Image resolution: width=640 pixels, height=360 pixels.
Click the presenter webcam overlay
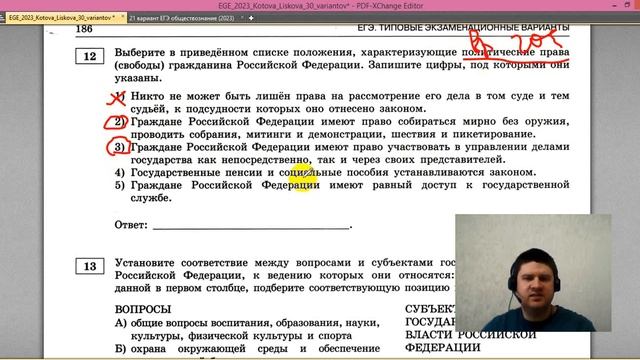point(533,273)
